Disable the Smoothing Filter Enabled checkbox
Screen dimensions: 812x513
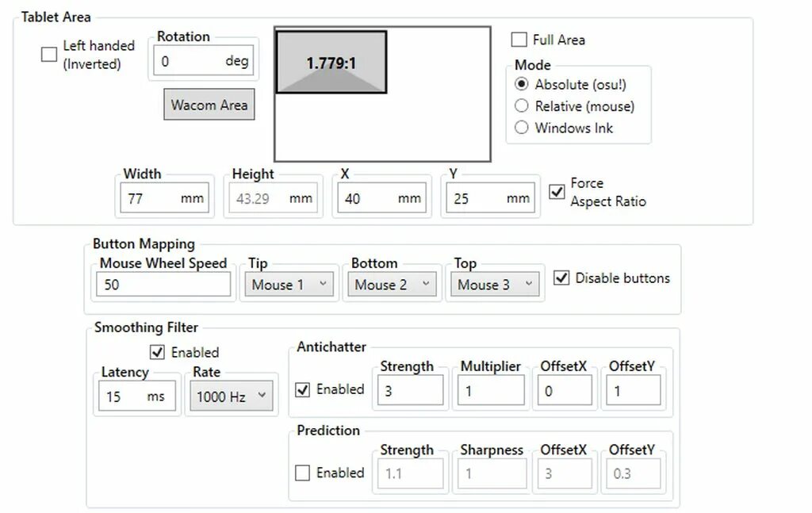157,352
